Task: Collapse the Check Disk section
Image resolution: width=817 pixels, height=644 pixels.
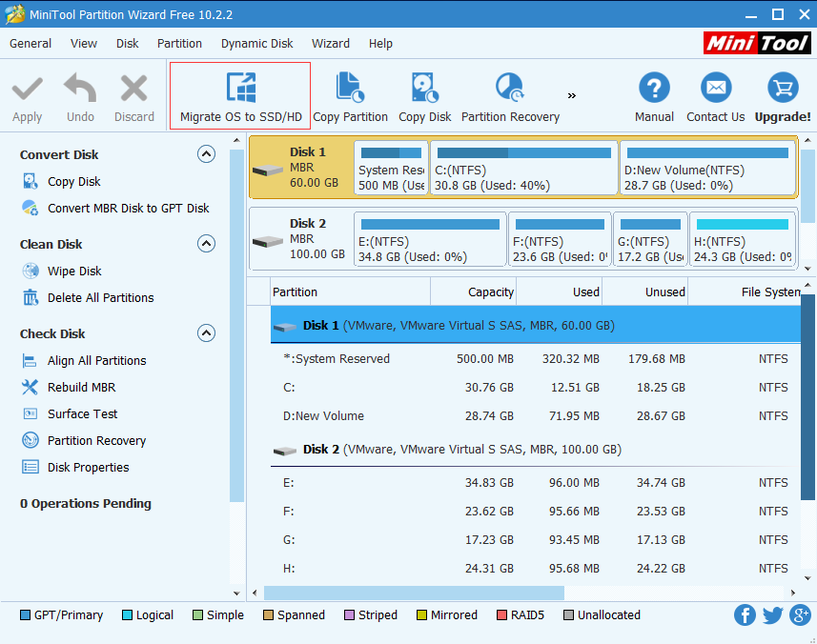Action: click(x=206, y=333)
